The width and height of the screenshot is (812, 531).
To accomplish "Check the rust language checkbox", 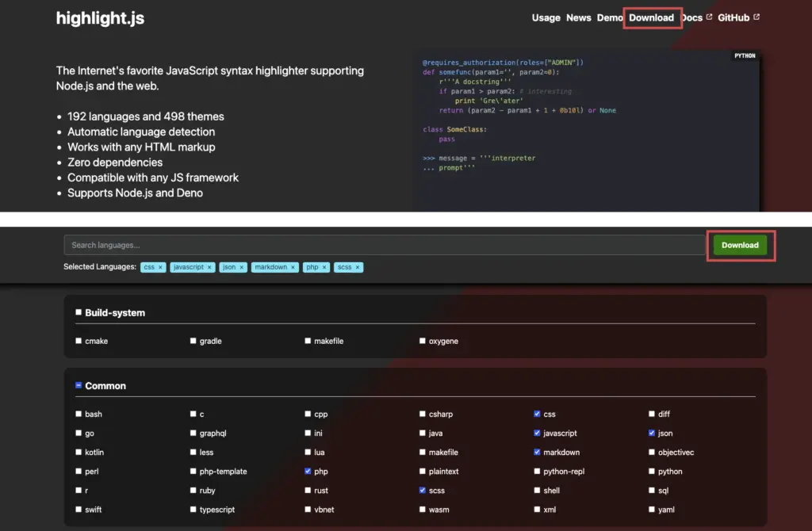I will [x=308, y=490].
